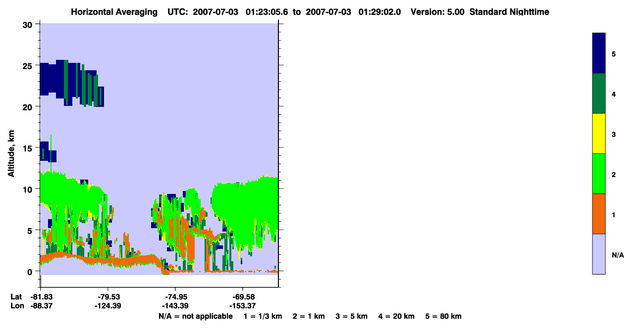
Task: Click longitude value -88.37
Action: 41,306
